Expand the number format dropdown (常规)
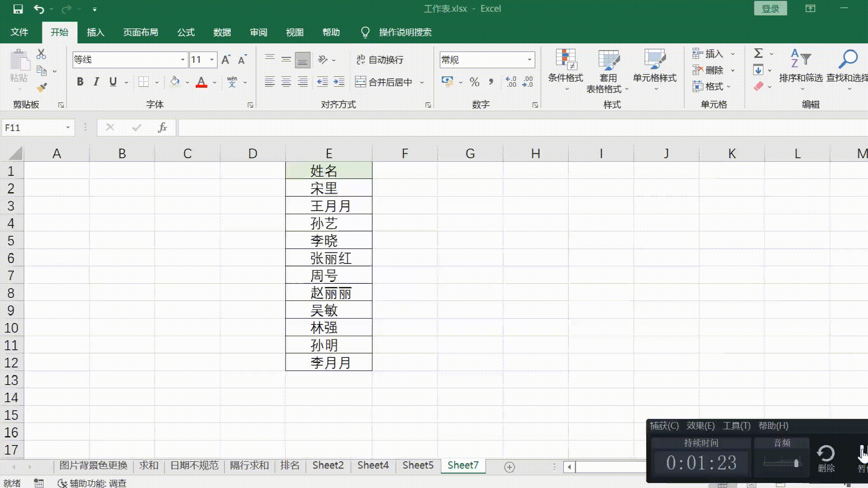The height and width of the screenshot is (488, 868). point(529,60)
